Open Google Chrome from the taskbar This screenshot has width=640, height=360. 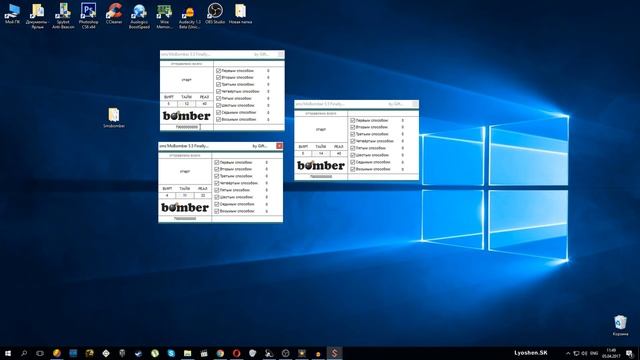pos(220,353)
